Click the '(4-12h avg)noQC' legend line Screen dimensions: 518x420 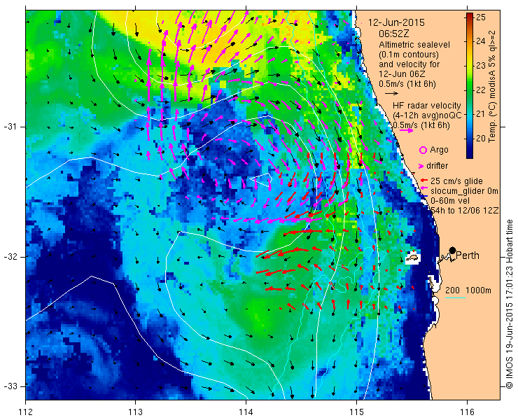426,115
